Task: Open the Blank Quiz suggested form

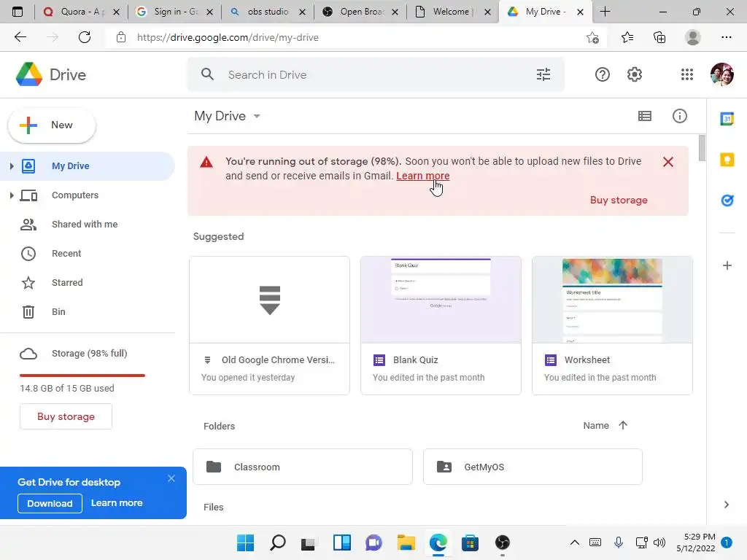Action: 441,325
